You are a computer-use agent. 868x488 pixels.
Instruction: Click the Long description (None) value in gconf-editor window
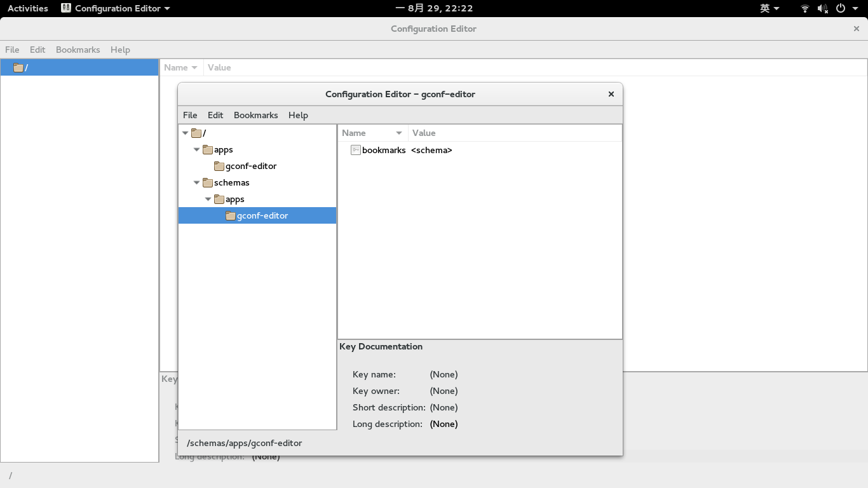pos(444,424)
